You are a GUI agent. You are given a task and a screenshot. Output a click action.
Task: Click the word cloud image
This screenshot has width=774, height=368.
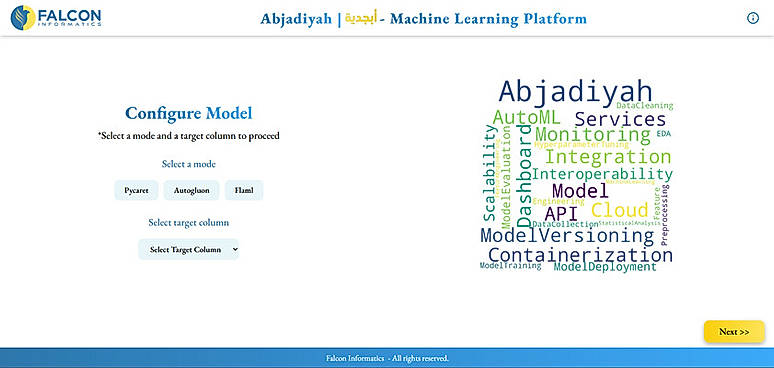coord(577,175)
